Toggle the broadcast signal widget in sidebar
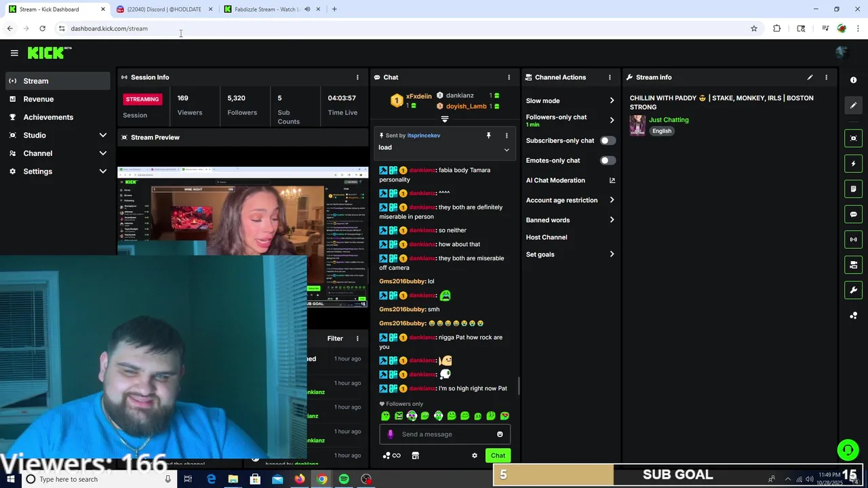 (853, 239)
